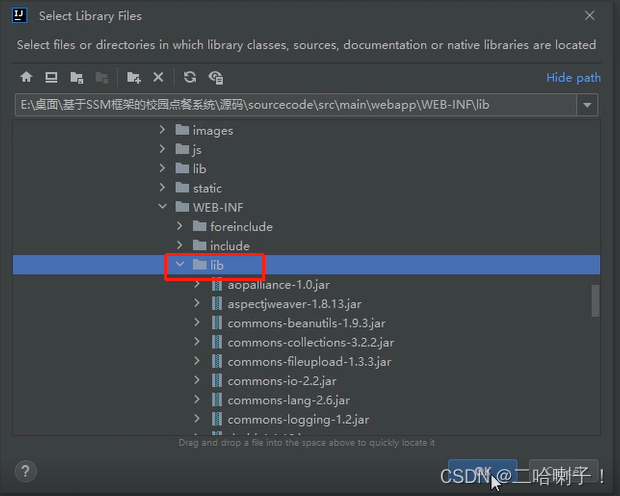Expand the js folder

(162, 149)
